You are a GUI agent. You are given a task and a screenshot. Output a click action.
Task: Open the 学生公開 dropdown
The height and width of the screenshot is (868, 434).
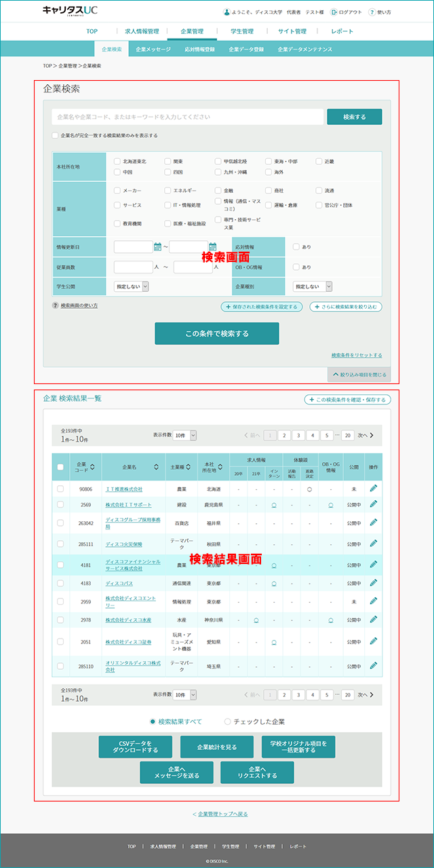click(131, 286)
